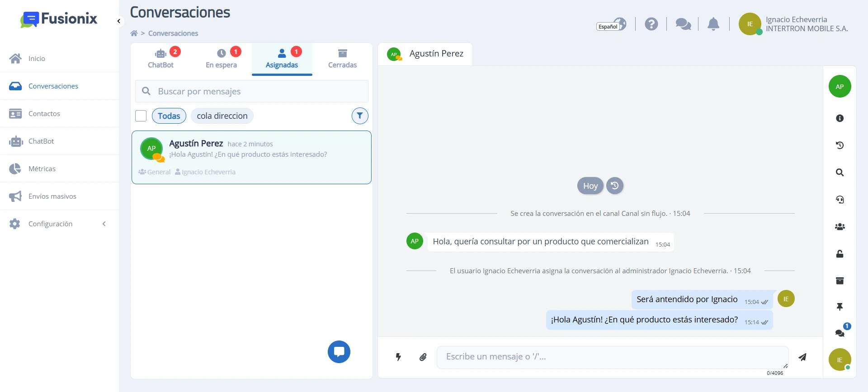Toggle the conversation lock icon

840,254
